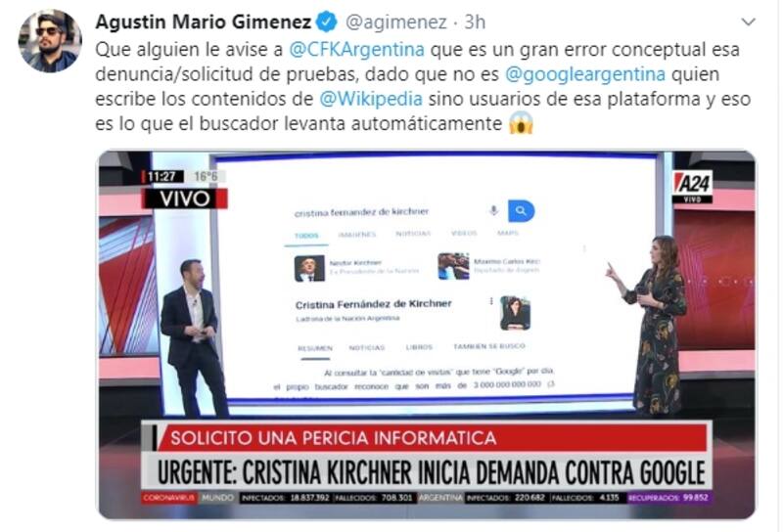Viewport: 783px width, 532px height.
Task: Click the blue search magnifier button
Action: [x=521, y=210]
